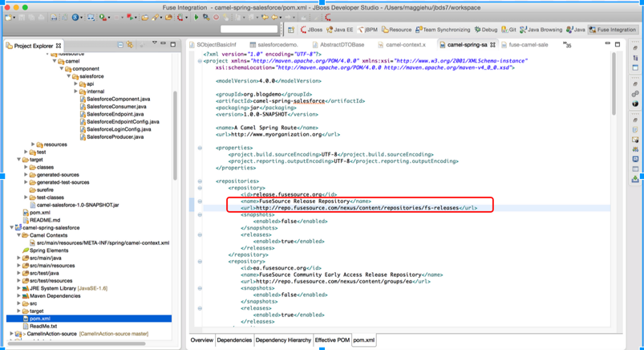Select SalesforceProducer.java in tree
Image resolution: width=644 pixels, height=350 pixels.
coord(111,137)
